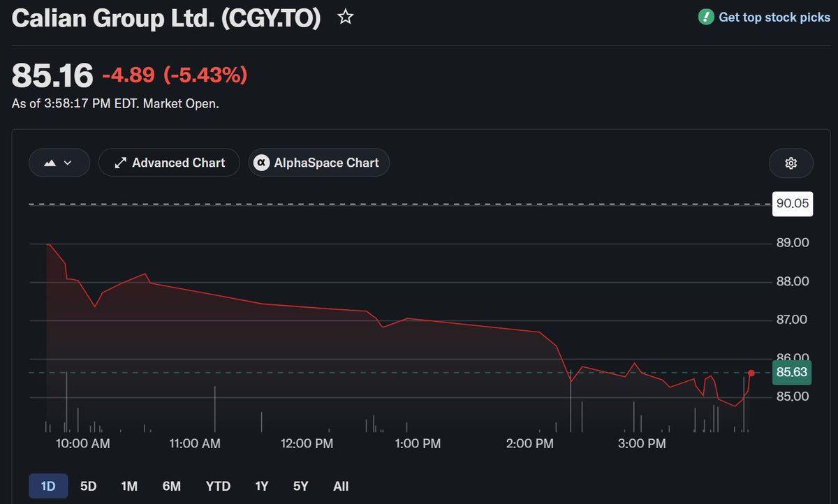Click the green 85.63 price label

793,373
